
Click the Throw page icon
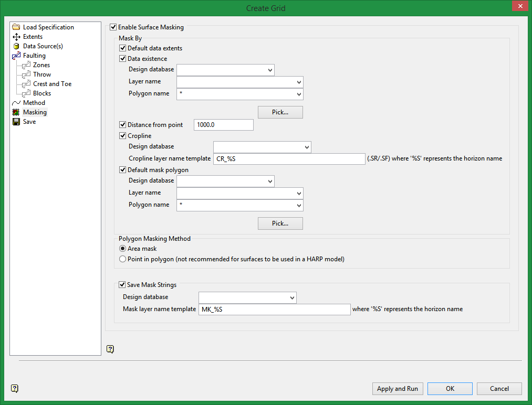click(x=25, y=74)
